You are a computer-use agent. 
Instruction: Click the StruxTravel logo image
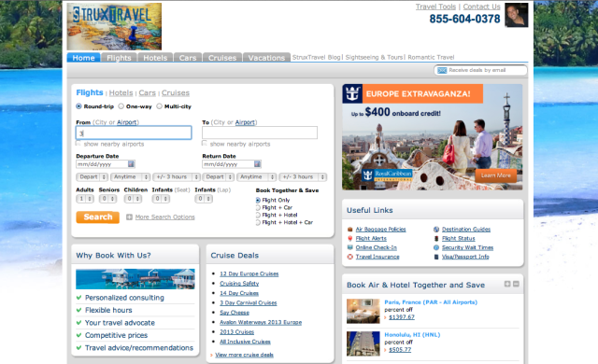pyautogui.click(x=114, y=27)
